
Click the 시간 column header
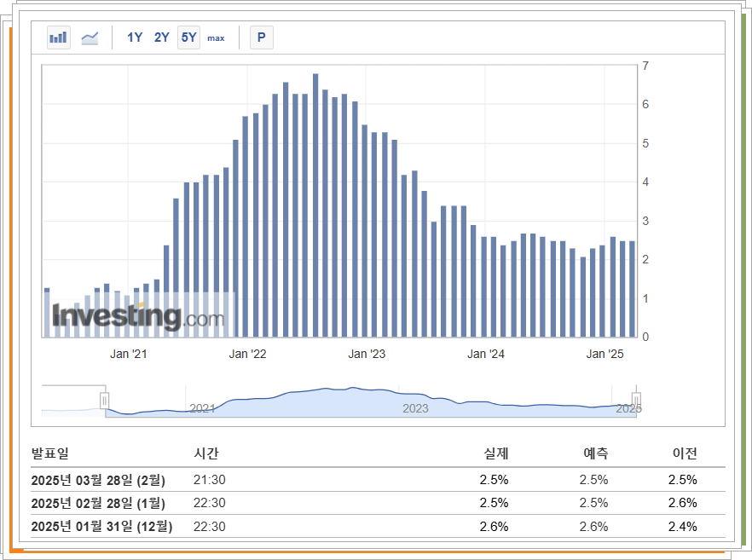[x=206, y=453]
